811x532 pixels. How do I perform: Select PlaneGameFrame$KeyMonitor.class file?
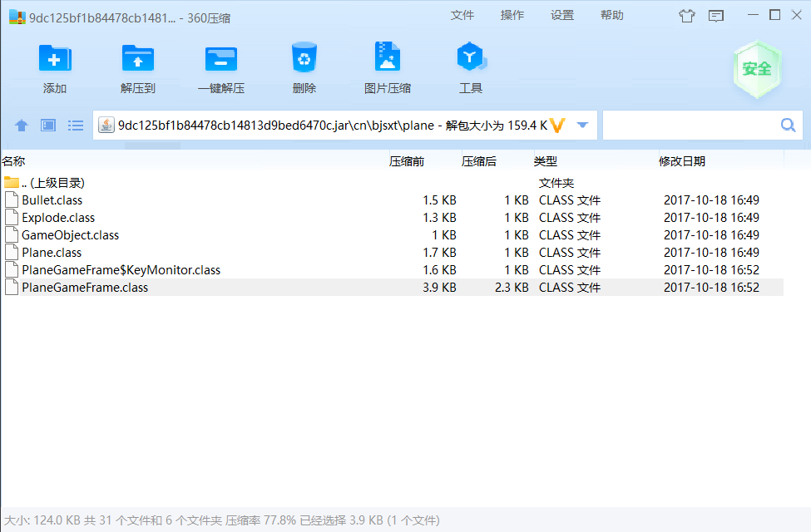click(x=393, y=270)
